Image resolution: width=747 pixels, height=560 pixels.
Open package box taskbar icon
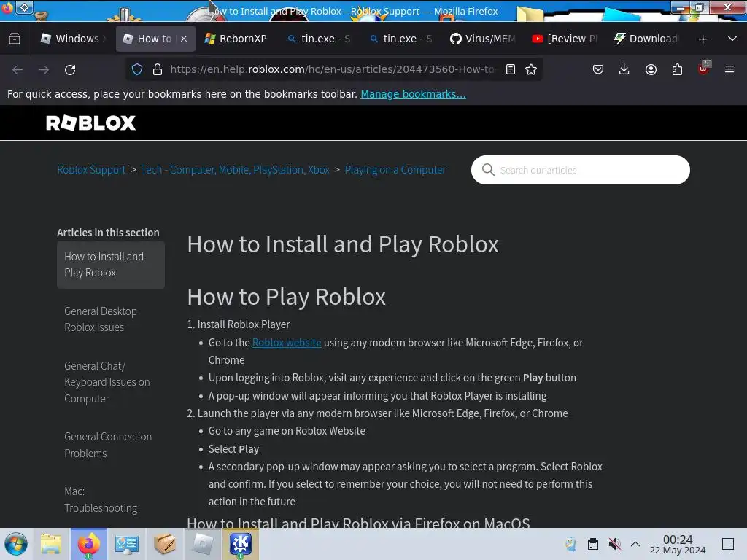coord(165,544)
